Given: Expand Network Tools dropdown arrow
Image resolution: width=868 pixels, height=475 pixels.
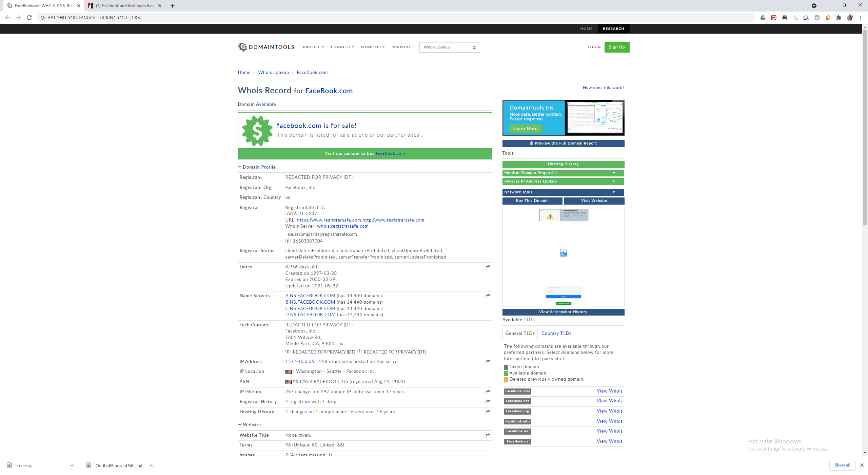Looking at the screenshot, I should [x=614, y=192].
